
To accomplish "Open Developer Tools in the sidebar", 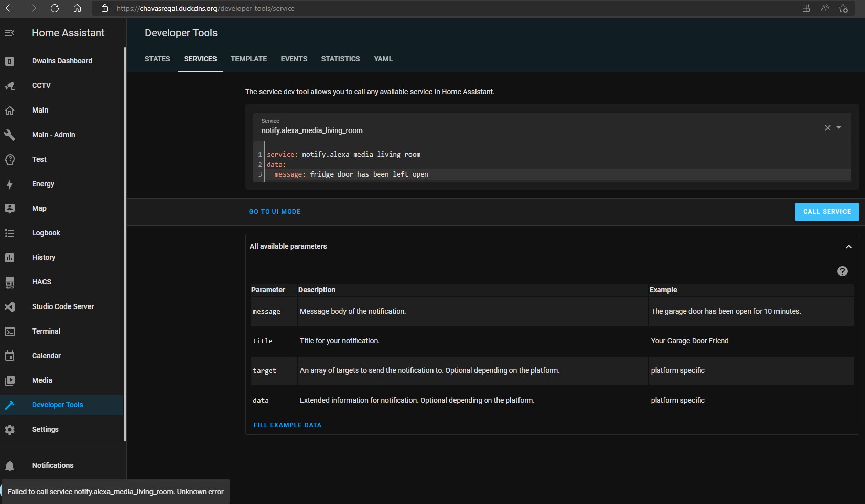I will (61, 405).
